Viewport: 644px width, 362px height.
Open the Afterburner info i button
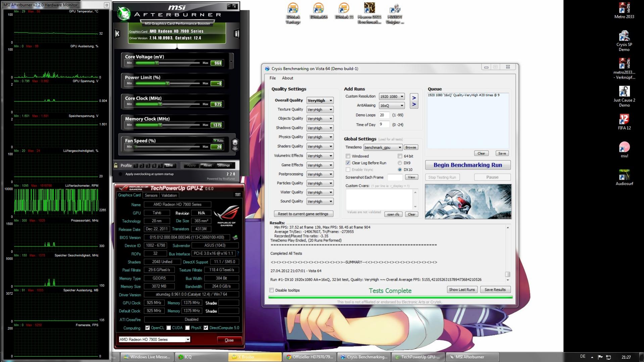tap(236, 33)
